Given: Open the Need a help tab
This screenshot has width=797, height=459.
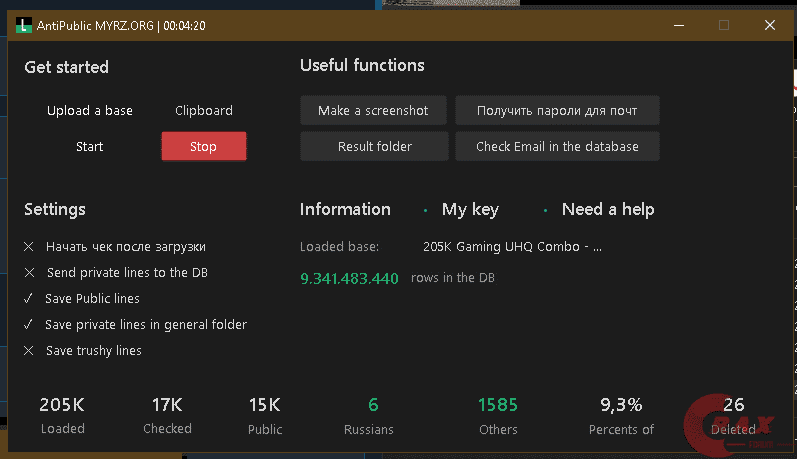Looking at the screenshot, I should [608, 209].
